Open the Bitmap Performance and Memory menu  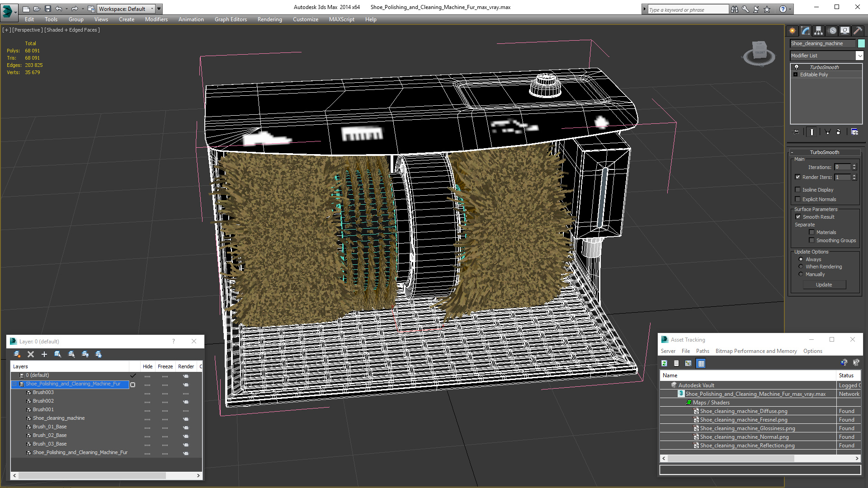[x=756, y=351]
